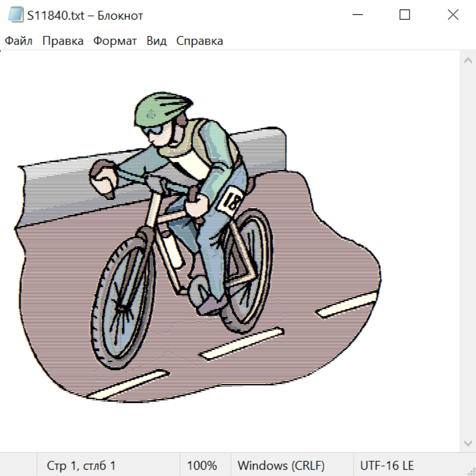Click the window resize grip in corner
Viewport: 476px width, 476px height.
click(x=471, y=471)
